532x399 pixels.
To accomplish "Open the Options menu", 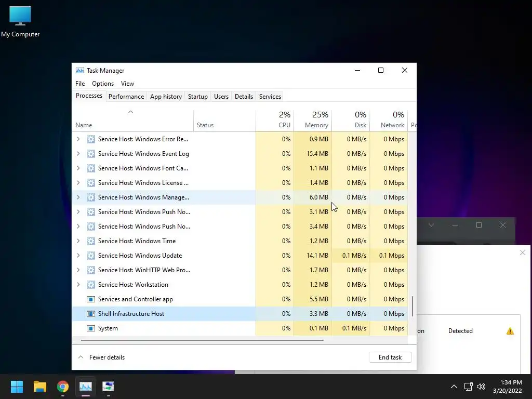I will click(x=103, y=84).
